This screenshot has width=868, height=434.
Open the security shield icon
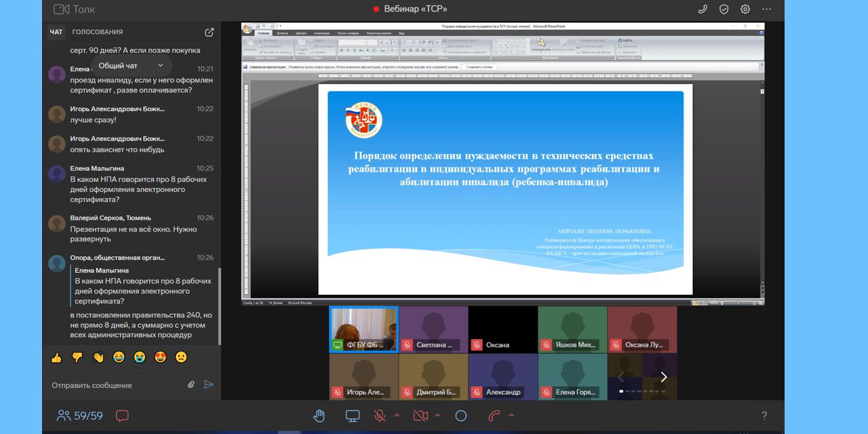click(724, 9)
